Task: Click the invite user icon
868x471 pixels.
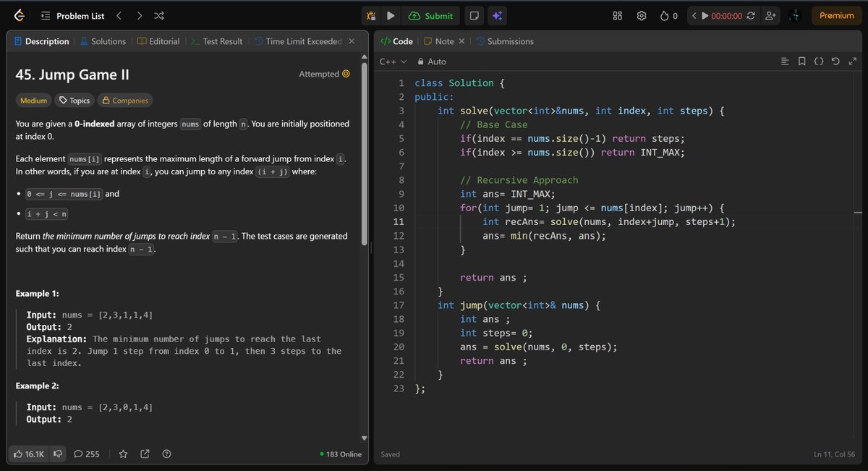Action: click(x=770, y=16)
